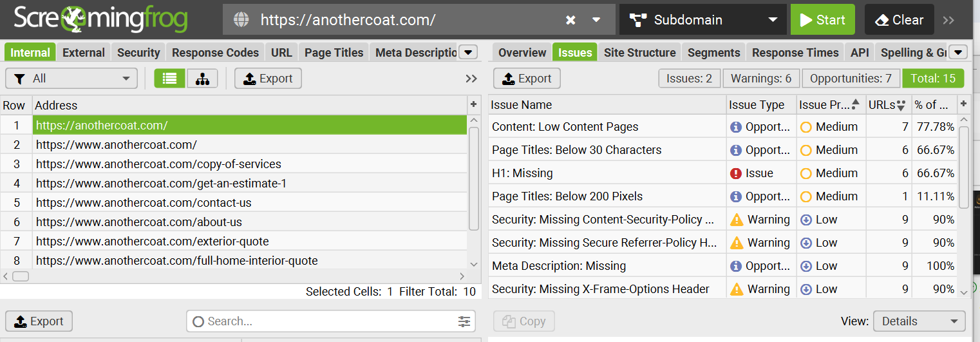Expand the left pane chevrons
The width and height of the screenshot is (980, 342).
(471, 79)
